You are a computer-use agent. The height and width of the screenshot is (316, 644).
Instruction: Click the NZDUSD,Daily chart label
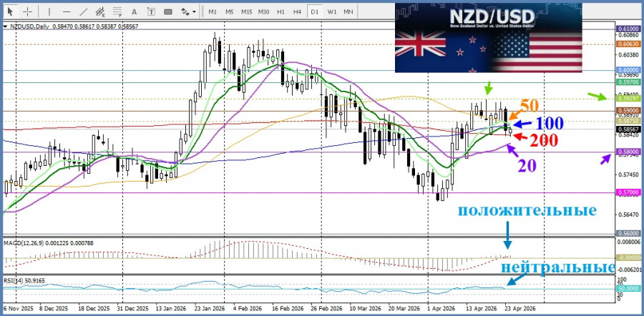point(29,26)
